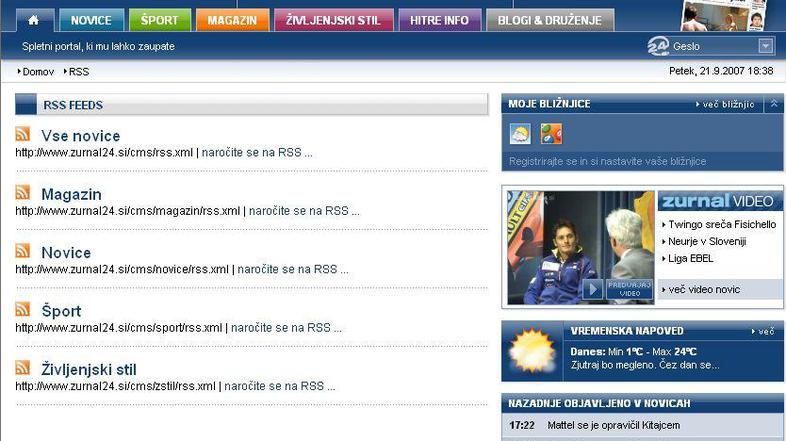
Task: Click the sport/rss.xml URL text
Action: [x=119, y=328]
